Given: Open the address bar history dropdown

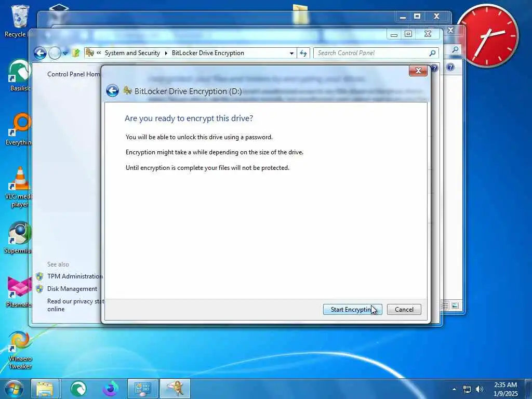Looking at the screenshot, I should 291,54.
